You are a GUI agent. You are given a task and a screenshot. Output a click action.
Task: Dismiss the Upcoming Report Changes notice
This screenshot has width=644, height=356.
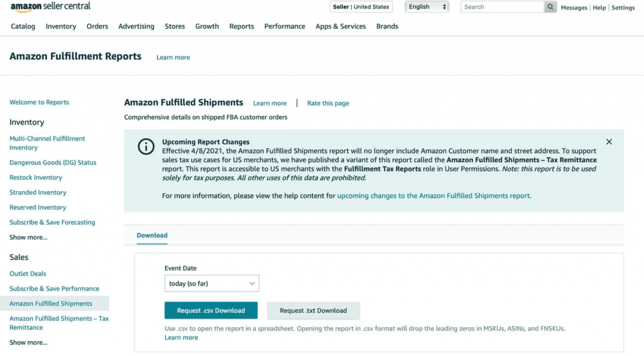tap(609, 142)
